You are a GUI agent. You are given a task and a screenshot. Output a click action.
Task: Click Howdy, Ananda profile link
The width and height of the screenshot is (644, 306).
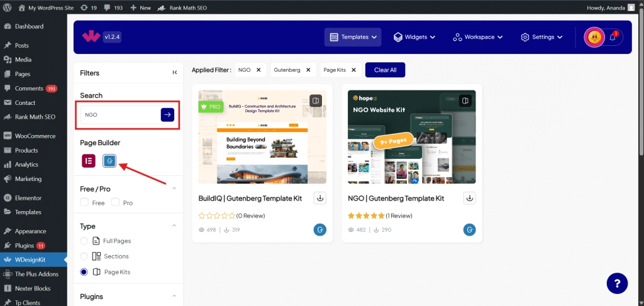point(611,8)
